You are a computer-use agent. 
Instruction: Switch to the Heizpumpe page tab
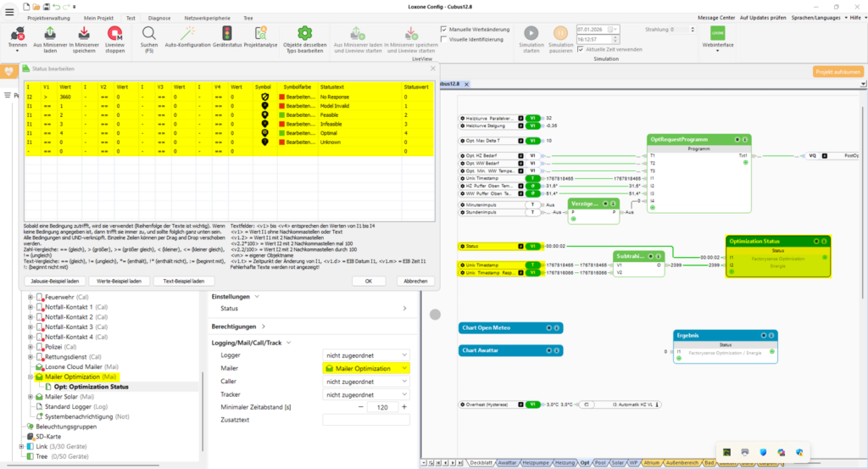(x=534, y=463)
